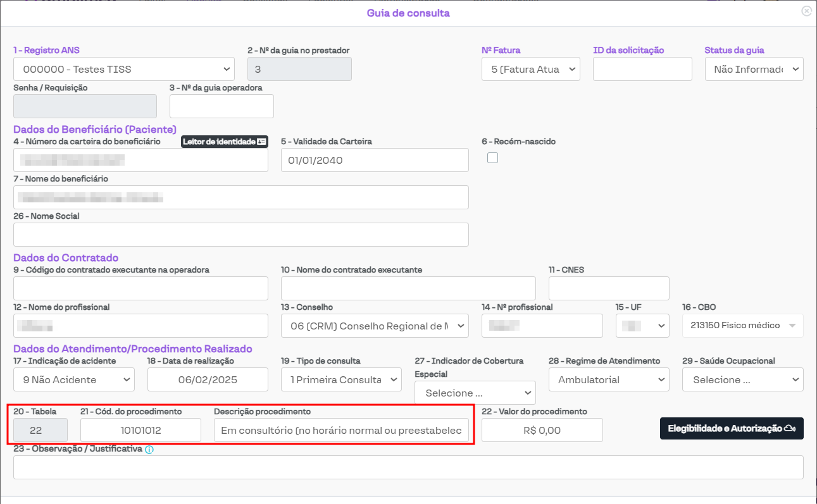Open the Status da guia dropdown
The width and height of the screenshot is (817, 504).
pos(754,69)
